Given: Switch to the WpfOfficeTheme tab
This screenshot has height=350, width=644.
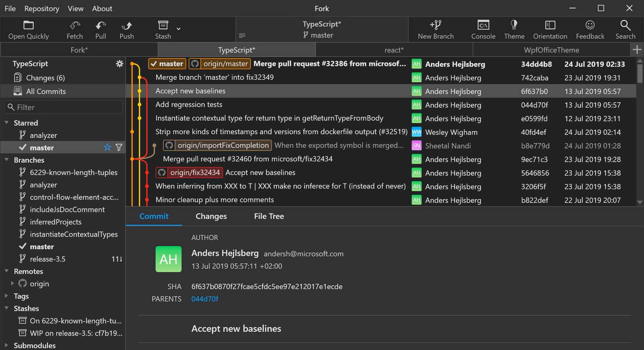Looking at the screenshot, I should click(551, 50).
